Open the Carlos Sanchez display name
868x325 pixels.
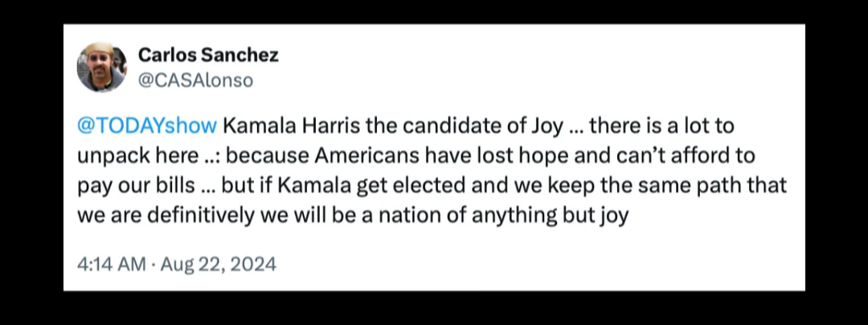coord(208,55)
